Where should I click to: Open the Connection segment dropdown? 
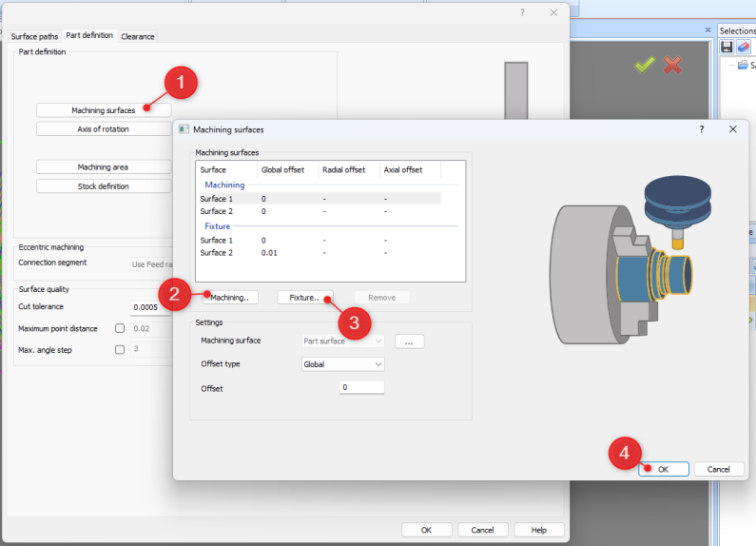click(x=151, y=263)
